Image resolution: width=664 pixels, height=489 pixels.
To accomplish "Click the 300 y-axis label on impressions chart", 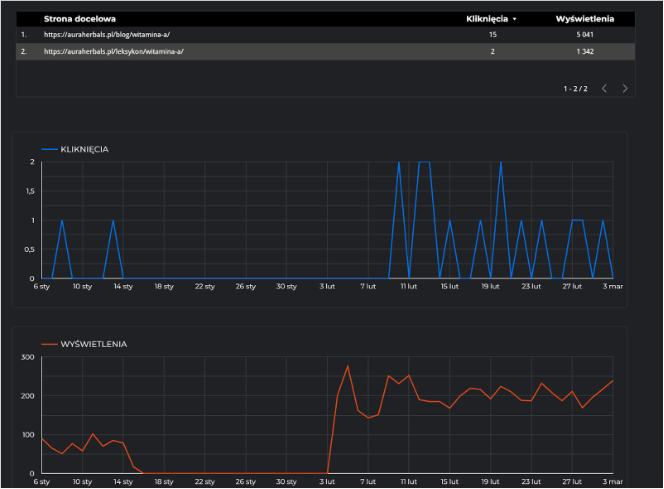I will [x=28, y=356].
